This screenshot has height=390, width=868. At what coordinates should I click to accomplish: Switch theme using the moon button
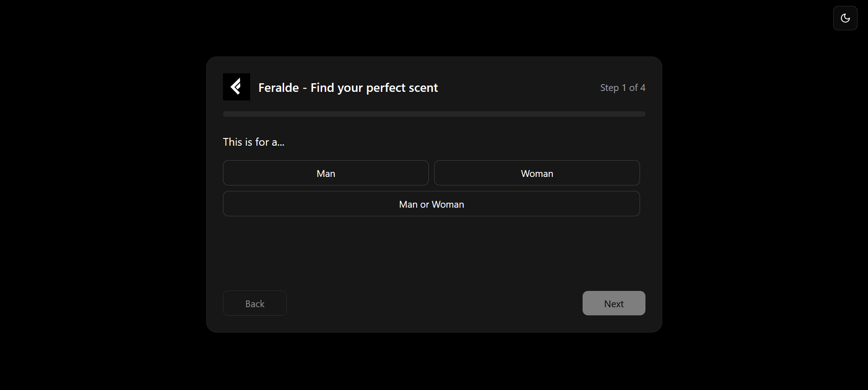(x=845, y=18)
